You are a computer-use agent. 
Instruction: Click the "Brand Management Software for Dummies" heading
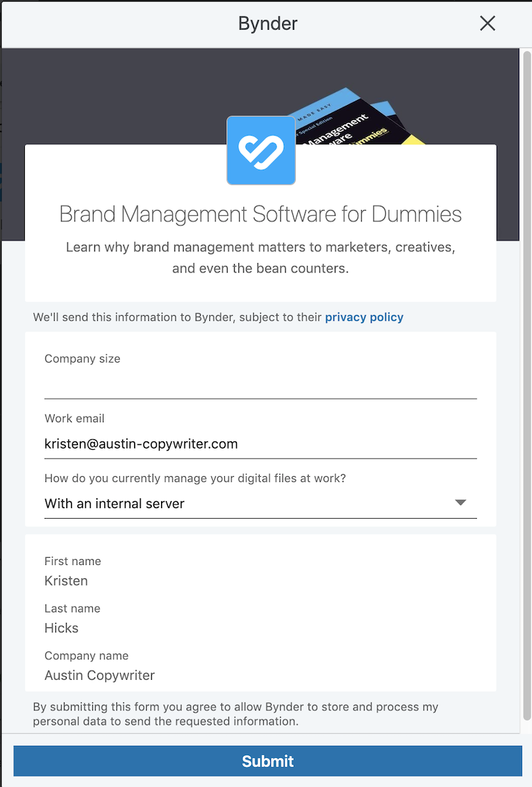260,214
